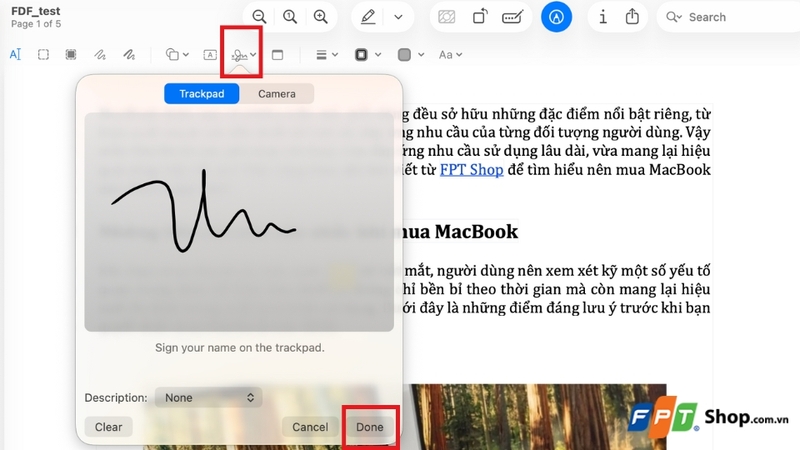Open the FPT Shop hyperlink
800x450 pixels.
pyautogui.click(x=471, y=169)
